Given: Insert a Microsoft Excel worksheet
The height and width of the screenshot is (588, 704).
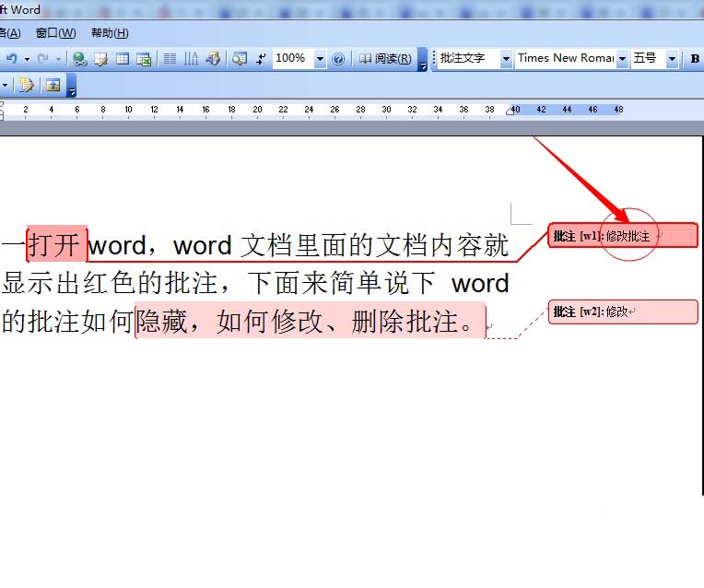Looking at the screenshot, I should tap(144, 59).
